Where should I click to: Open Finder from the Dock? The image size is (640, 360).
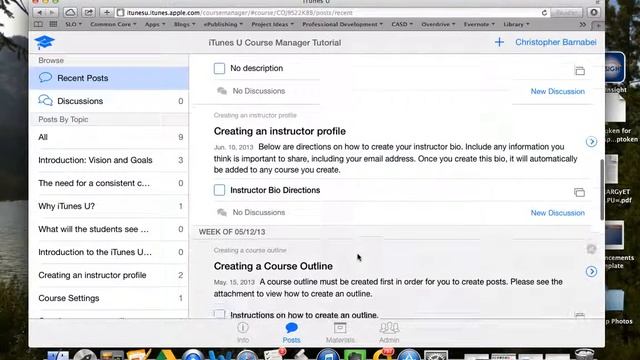[58, 355]
